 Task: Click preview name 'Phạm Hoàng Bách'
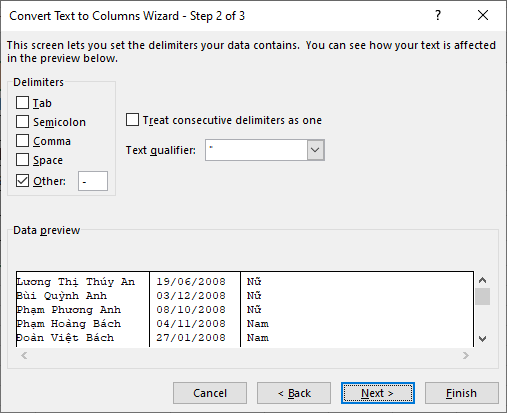tap(69, 324)
